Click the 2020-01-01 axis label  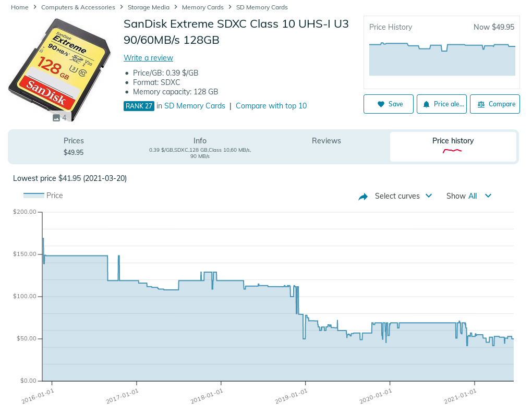click(376, 396)
